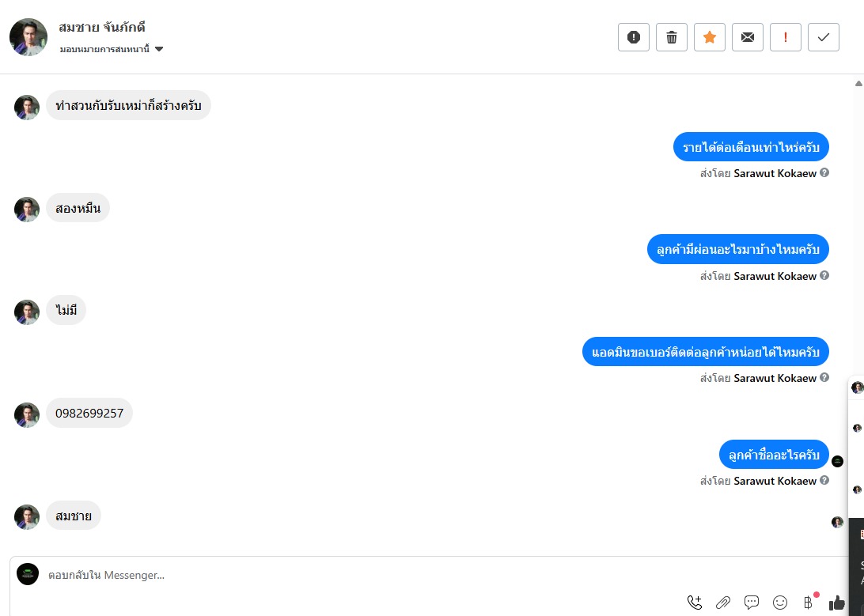
Task: Click the scrollbar up arrow
Action: point(858,84)
